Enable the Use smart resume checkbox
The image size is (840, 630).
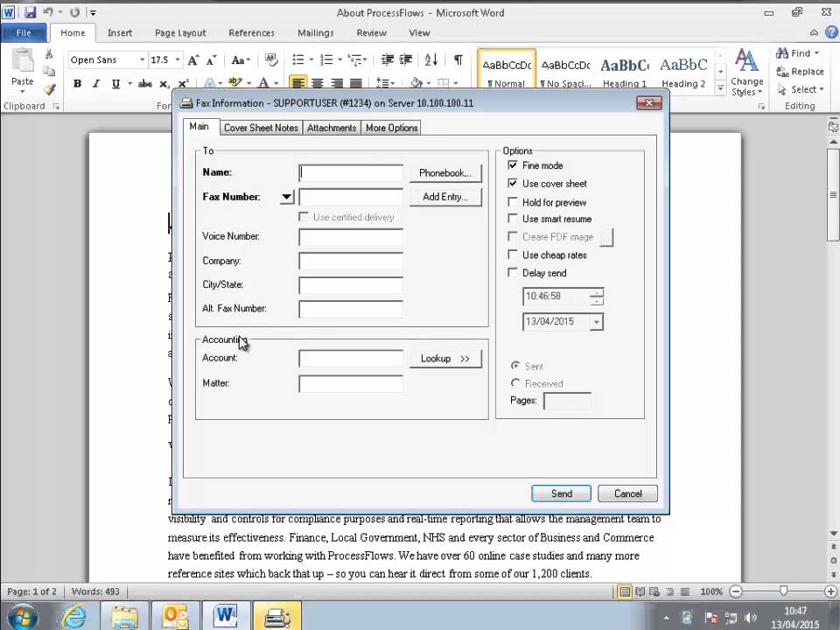[513, 219]
